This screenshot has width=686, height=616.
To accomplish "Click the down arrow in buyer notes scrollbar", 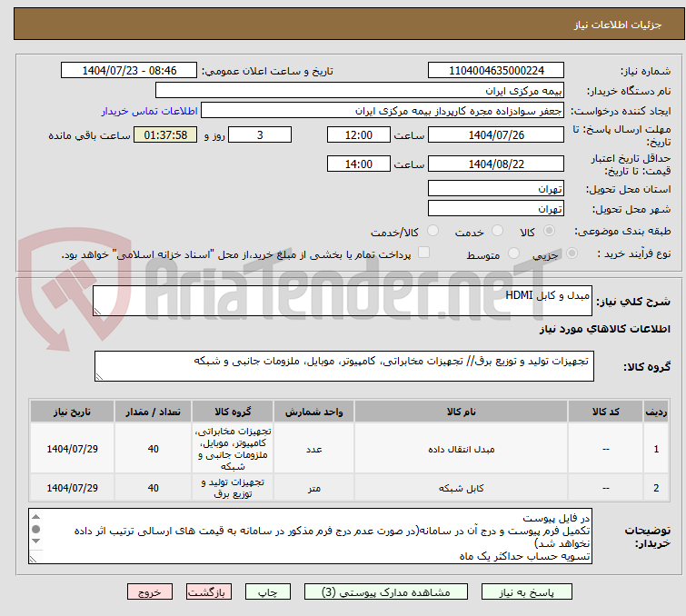I will [x=35, y=541].
